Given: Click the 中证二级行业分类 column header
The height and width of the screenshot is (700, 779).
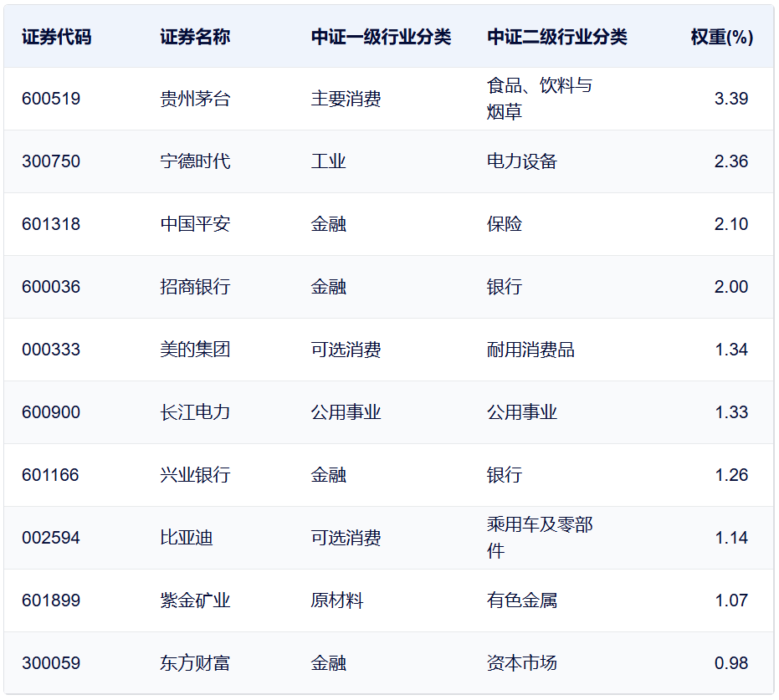Looking at the screenshot, I should (557, 37).
